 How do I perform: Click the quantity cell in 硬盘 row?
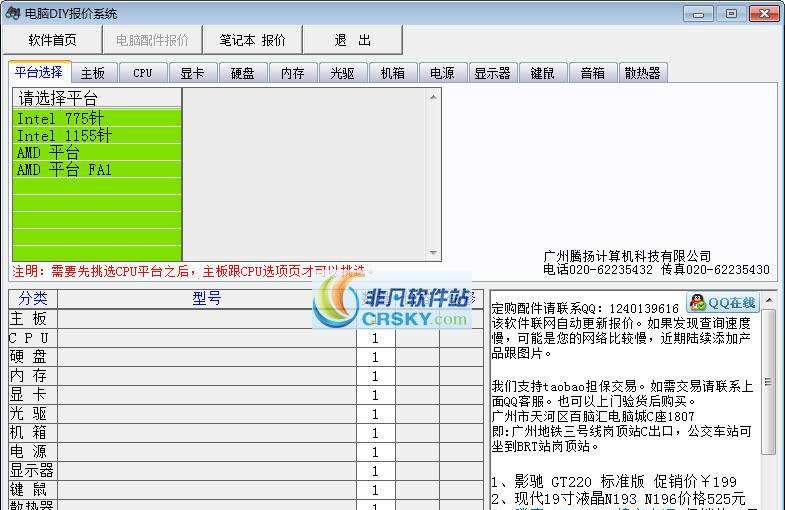tap(375, 357)
